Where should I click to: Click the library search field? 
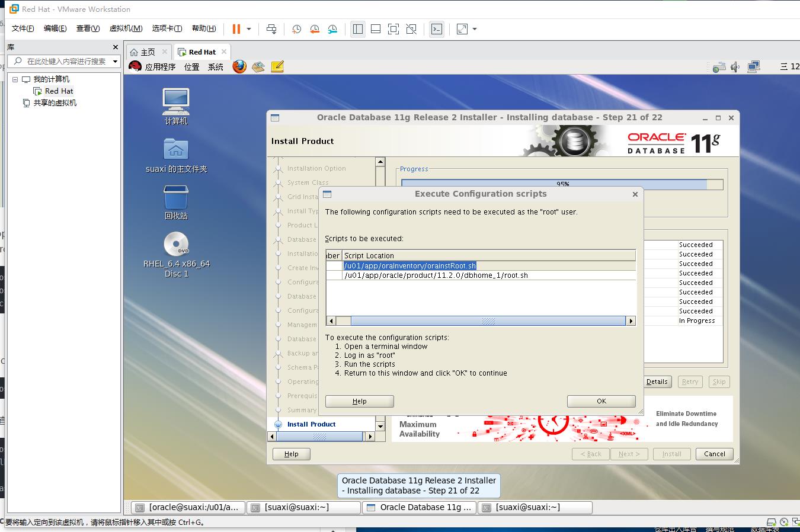[x=63, y=61]
